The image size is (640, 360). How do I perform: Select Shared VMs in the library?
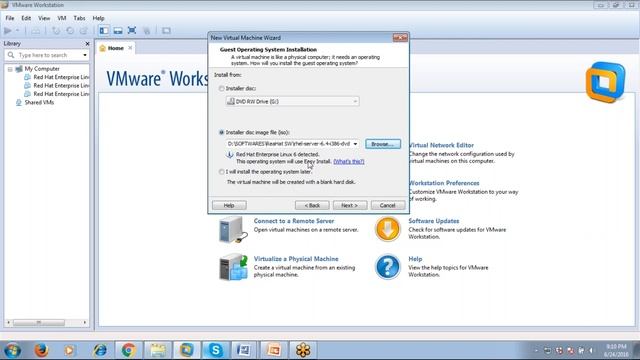39,102
